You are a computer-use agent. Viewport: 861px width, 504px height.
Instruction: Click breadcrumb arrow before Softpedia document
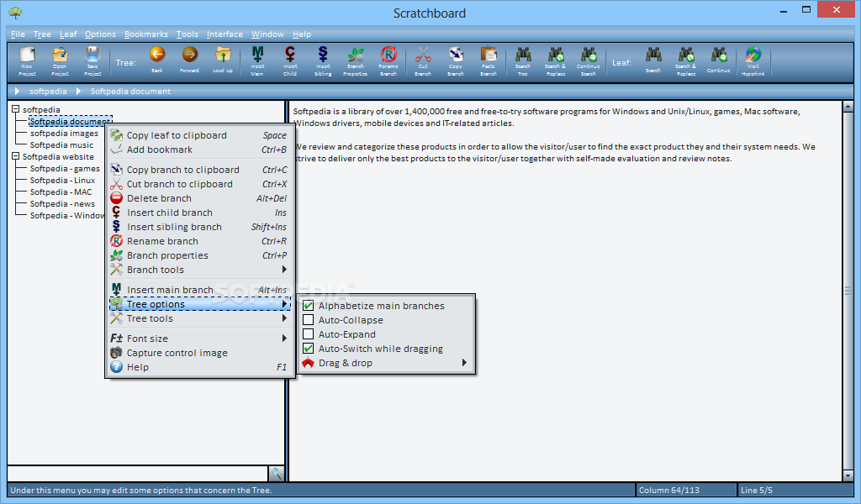tap(78, 91)
